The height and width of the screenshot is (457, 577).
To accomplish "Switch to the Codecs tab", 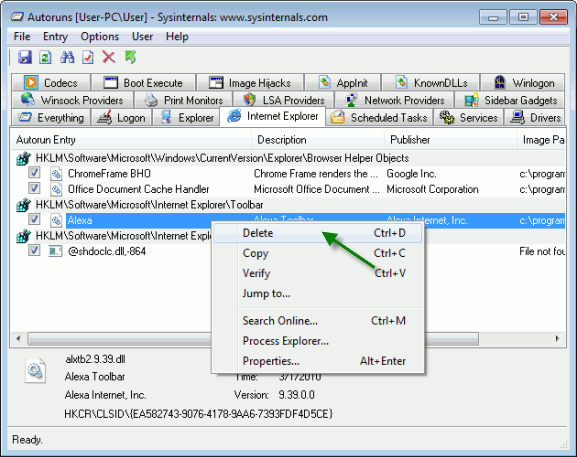I will point(51,82).
